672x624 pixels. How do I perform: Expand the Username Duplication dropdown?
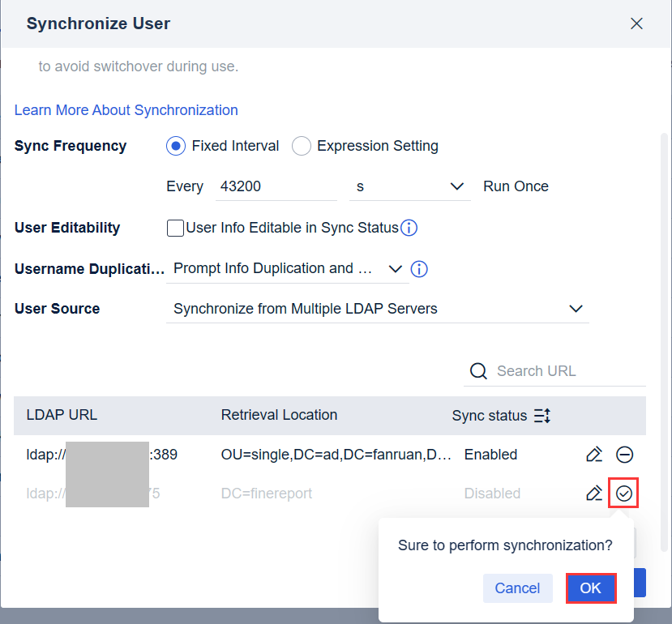pos(395,268)
